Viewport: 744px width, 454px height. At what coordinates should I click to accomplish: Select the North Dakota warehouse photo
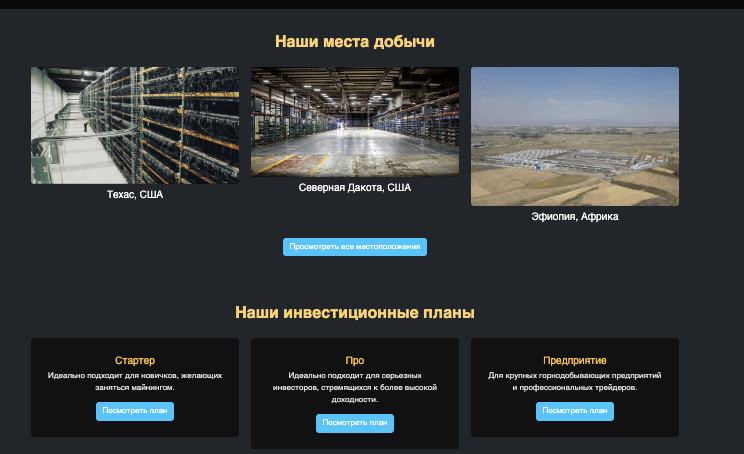pyautogui.click(x=354, y=121)
